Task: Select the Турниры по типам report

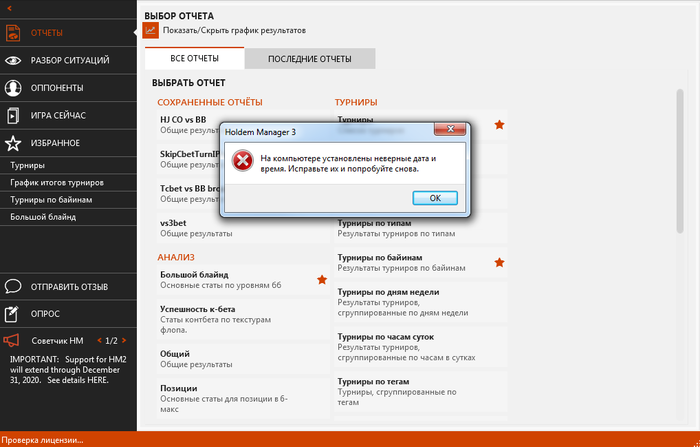Action: pyautogui.click(x=421, y=228)
